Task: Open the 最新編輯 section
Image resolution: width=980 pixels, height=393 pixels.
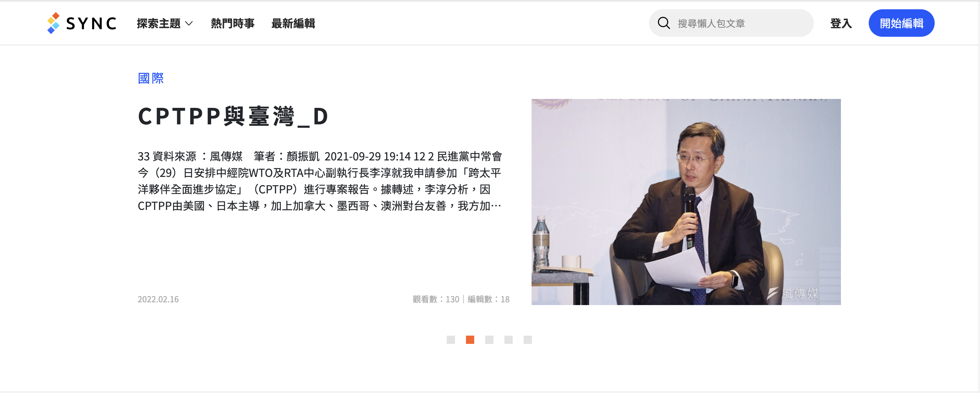Action: pyautogui.click(x=293, y=24)
